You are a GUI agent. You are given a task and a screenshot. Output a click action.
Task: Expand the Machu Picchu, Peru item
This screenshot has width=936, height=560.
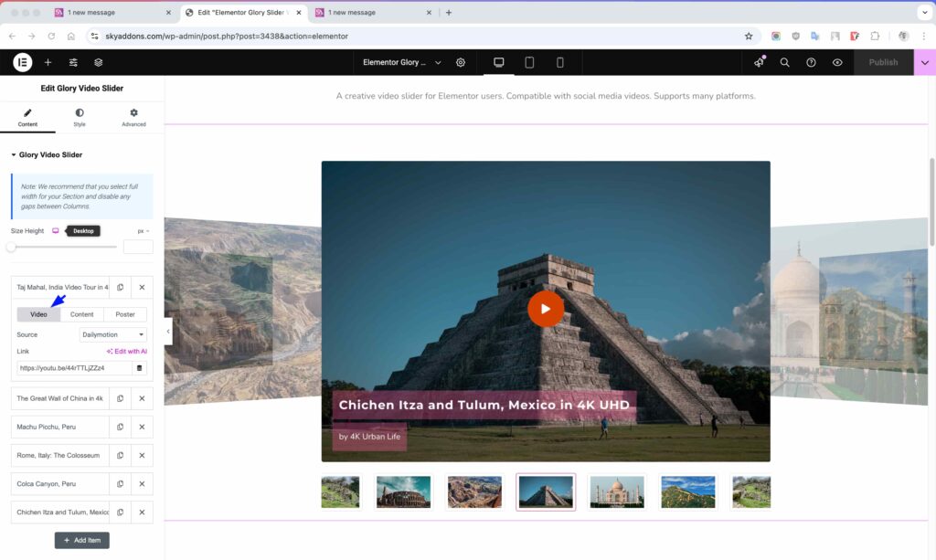[x=60, y=427]
